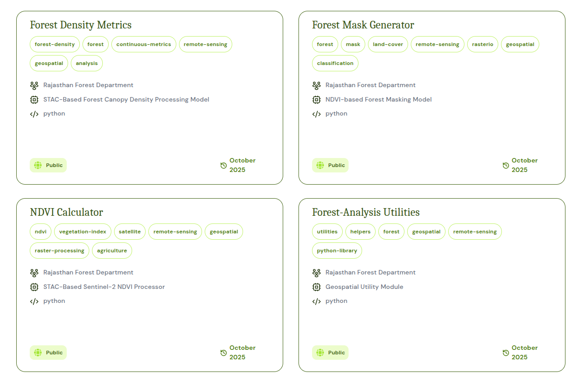588x381 pixels.
Task: Select the python-library tag
Action: tap(337, 251)
